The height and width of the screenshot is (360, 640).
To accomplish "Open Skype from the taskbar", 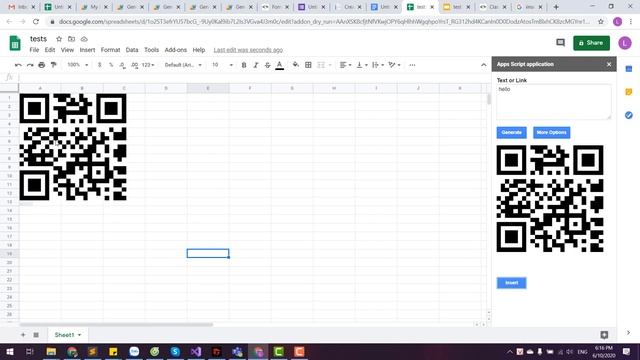I will pyautogui.click(x=175, y=351).
